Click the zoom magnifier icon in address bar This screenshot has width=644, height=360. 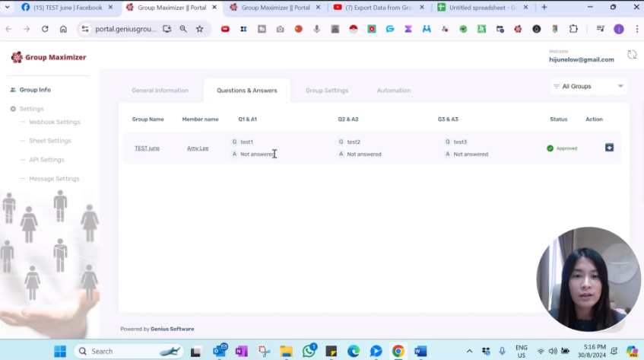[183, 29]
